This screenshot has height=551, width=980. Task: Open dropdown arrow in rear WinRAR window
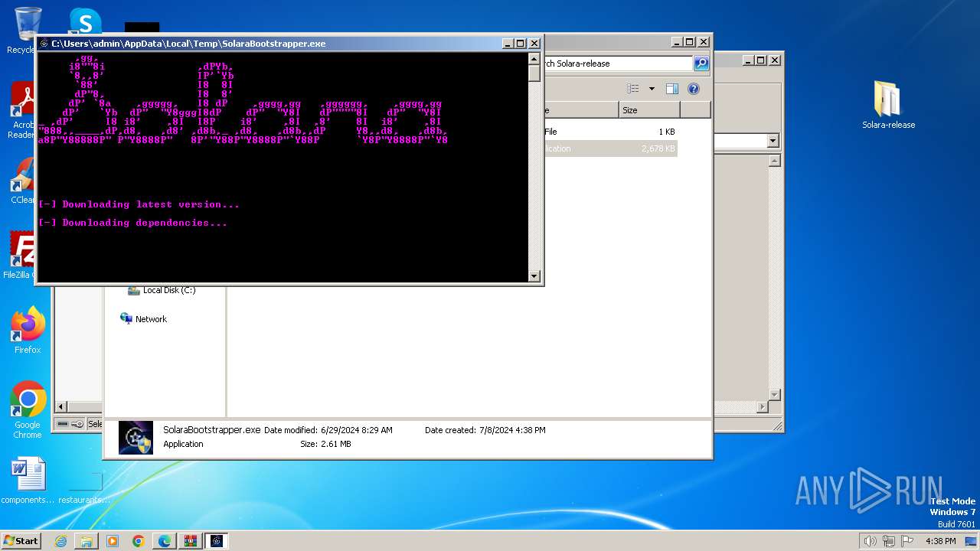pos(773,141)
